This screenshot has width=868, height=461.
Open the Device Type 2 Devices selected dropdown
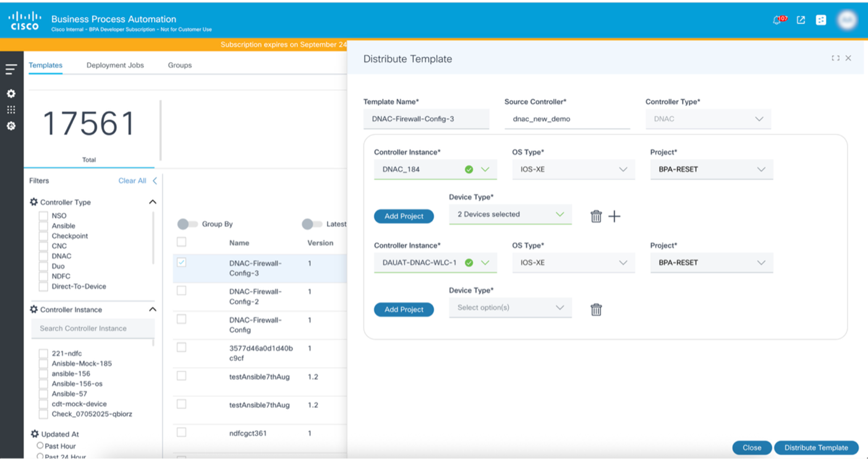[510, 214]
